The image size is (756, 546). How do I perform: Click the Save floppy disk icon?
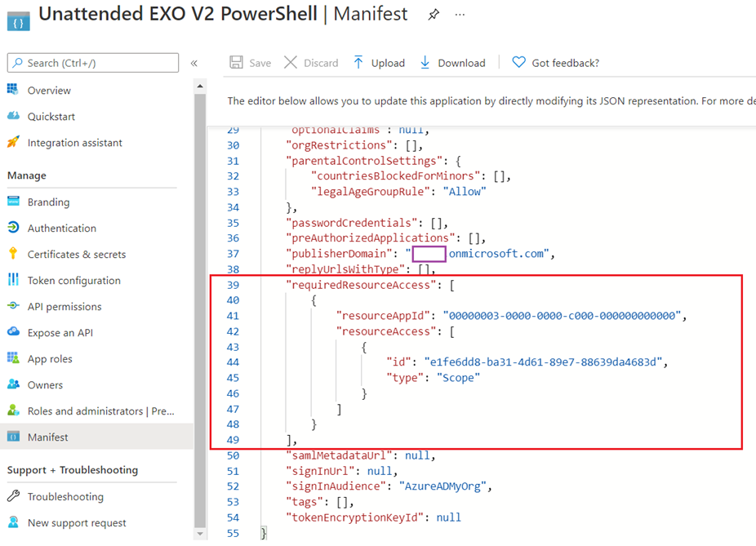click(x=236, y=62)
